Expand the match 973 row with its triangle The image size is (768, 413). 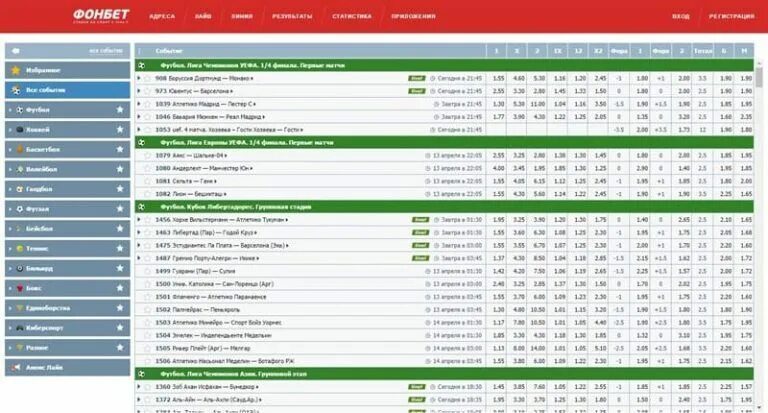[x=139, y=91]
